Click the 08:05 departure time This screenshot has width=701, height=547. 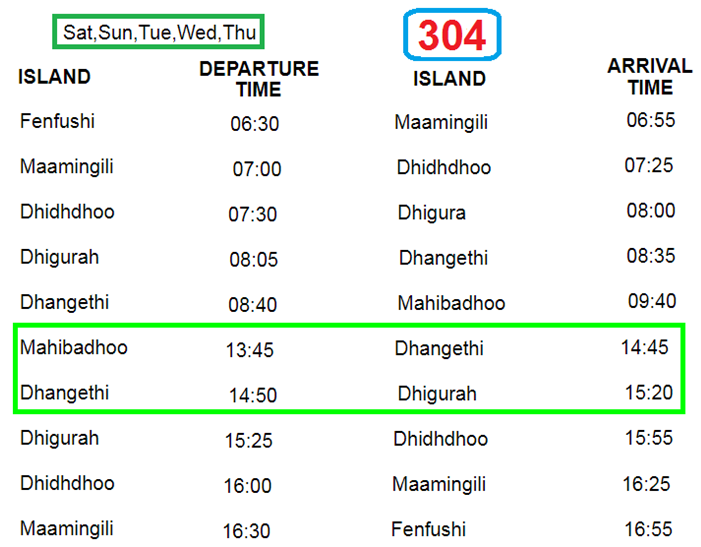click(x=253, y=259)
